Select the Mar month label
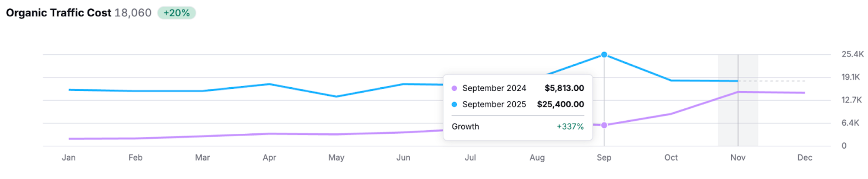Screen dimensions: 868x179 (203, 158)
